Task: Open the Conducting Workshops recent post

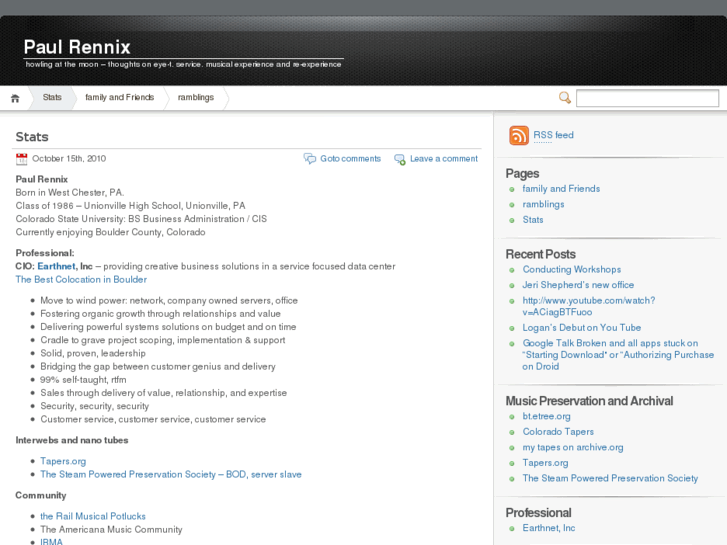Action: point(572,269)
